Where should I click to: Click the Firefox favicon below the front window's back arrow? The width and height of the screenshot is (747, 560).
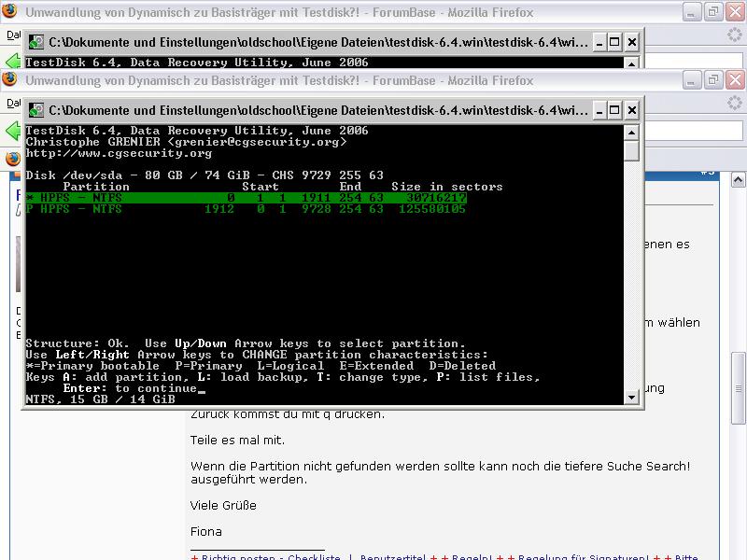click(13, 159)
